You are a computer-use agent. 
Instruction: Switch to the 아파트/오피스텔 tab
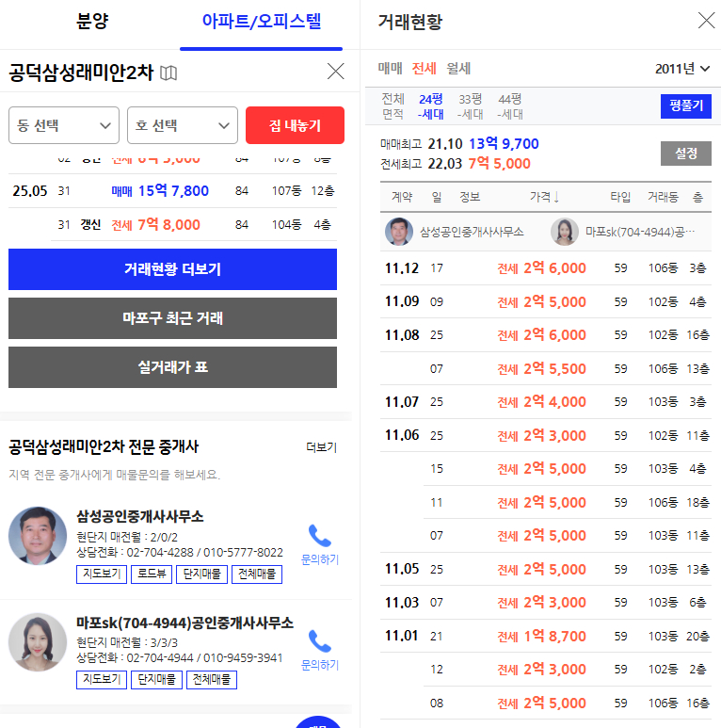[x=262, y=21]
